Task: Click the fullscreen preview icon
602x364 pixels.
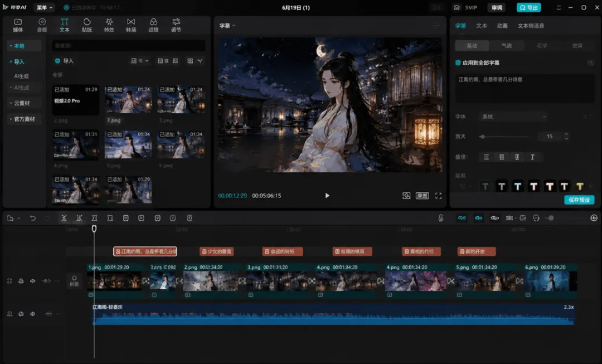Action: tap(438, 196)
